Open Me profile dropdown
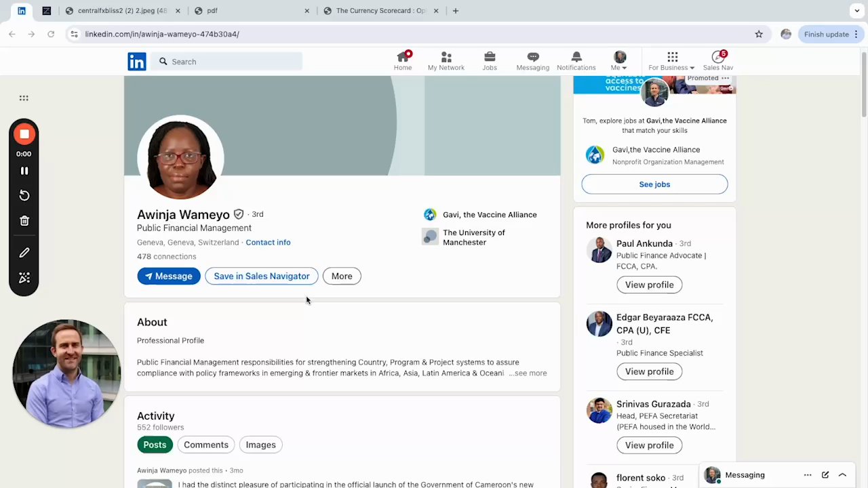Image resolution: width=868 pixels, height=488 pixels. click(619, 60)
